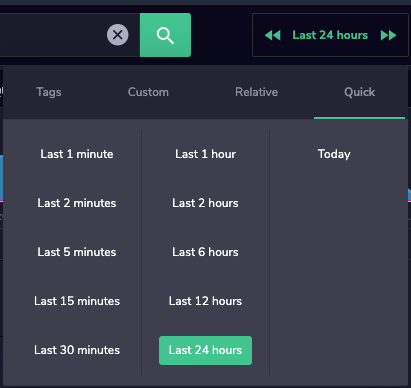411x388 pixels.
Task: Pick the Today quick range
Action: click(334, 154)
